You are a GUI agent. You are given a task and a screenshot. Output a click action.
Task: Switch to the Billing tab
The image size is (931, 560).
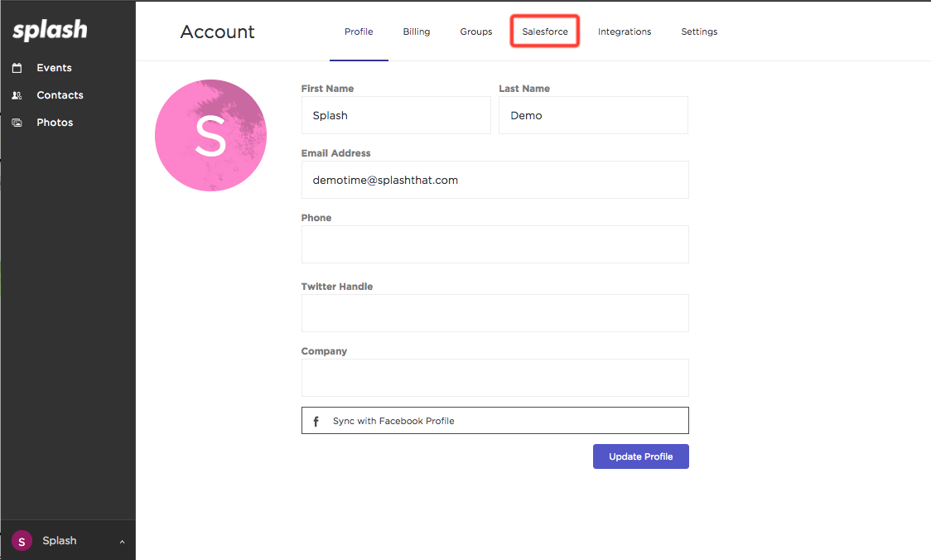(417, 31)
